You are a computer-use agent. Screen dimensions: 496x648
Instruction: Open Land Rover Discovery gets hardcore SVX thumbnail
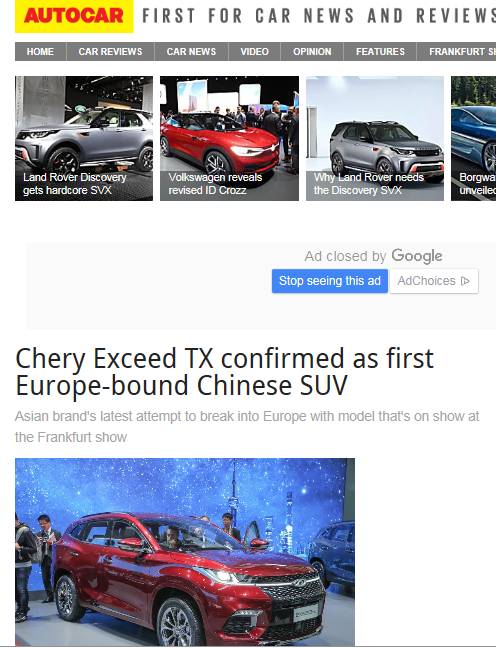point(84,138)
